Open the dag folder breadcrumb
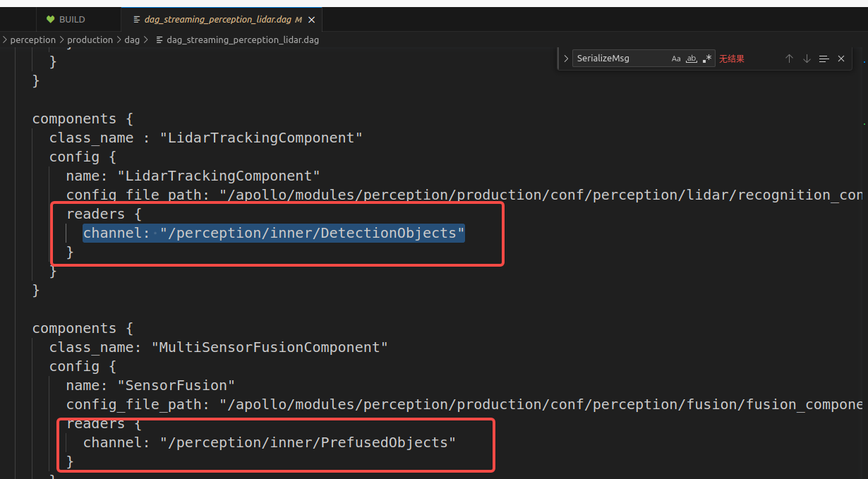This screenshot has height=479, width=868. coord(132,40)
